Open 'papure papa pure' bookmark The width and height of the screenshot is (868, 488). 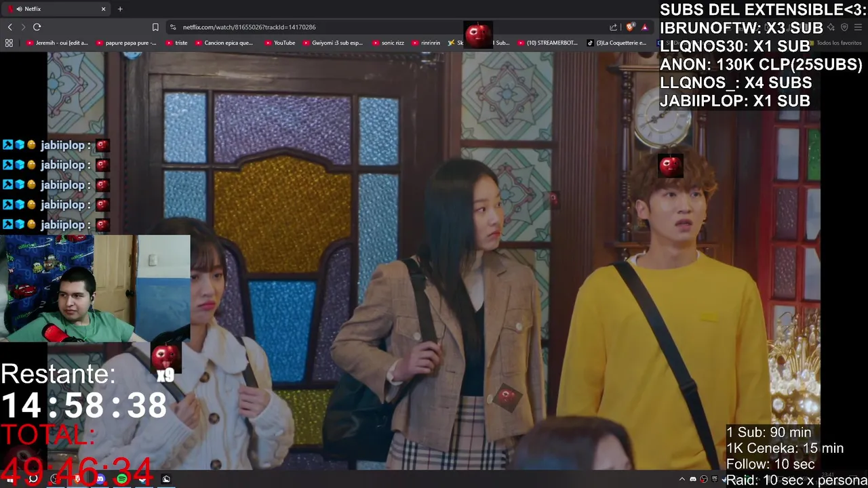coord(127,43)
